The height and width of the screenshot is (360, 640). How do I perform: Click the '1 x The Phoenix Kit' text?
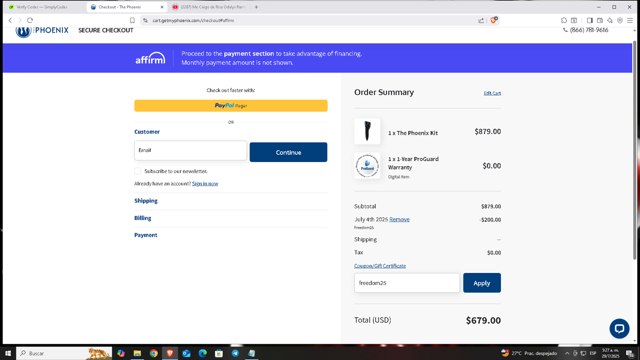click(413, 133)
